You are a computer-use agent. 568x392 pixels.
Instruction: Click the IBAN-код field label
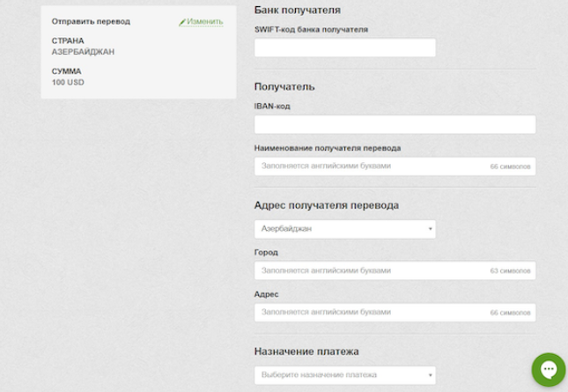pos(272,106)
